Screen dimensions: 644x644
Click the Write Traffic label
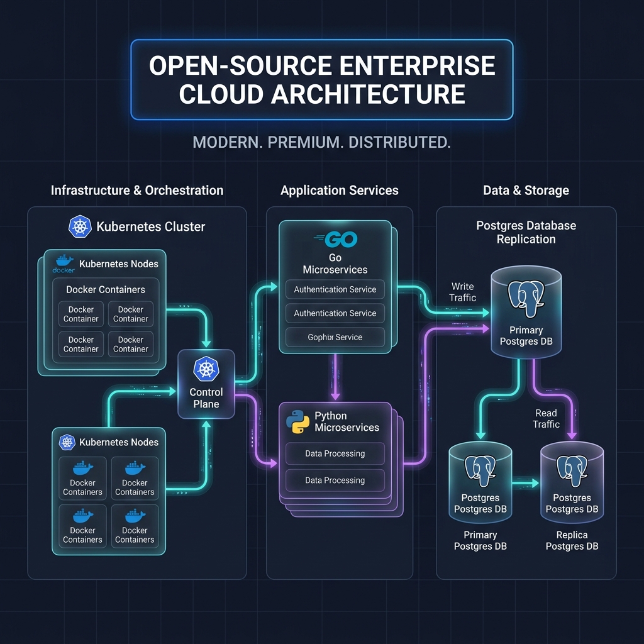pos(463,292)
